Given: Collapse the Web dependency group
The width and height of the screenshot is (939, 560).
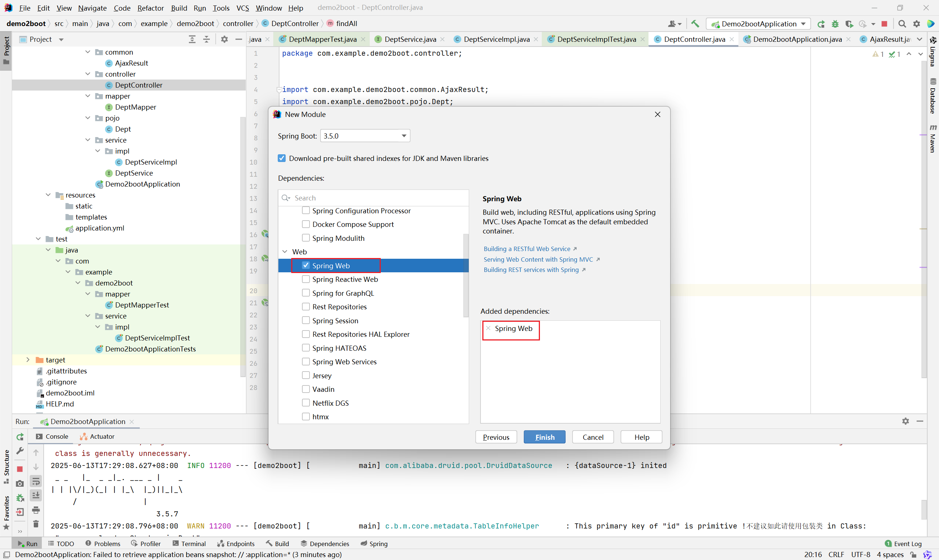Looking at the screenshot, I should pos(285,251).
